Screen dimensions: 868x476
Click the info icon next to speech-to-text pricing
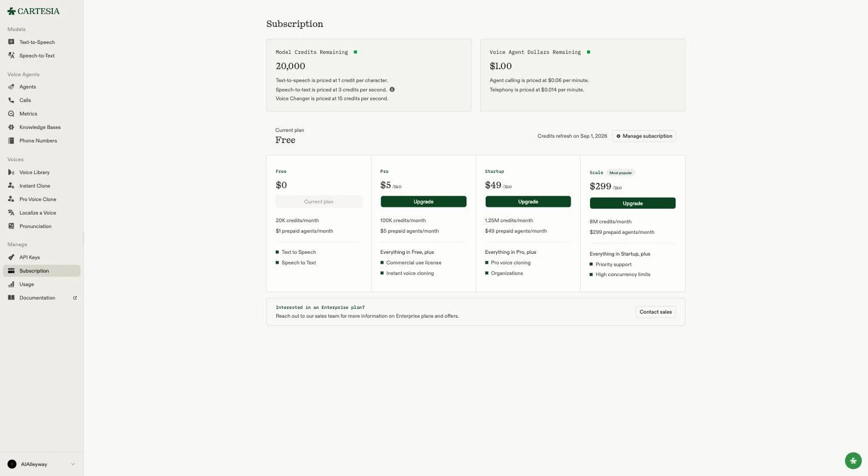click(392, 90)
